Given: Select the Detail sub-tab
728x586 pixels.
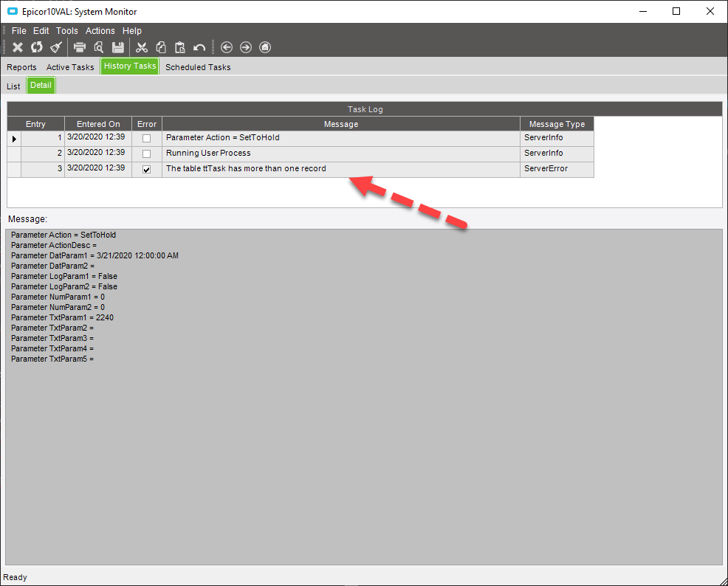Looking at the screenshot, I should 41,86.
